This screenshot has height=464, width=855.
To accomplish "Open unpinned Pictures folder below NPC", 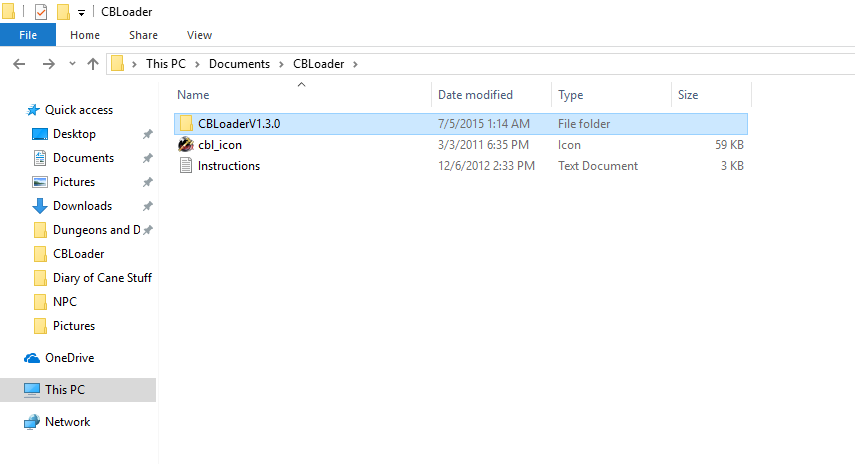I will [x=74, y=326].
